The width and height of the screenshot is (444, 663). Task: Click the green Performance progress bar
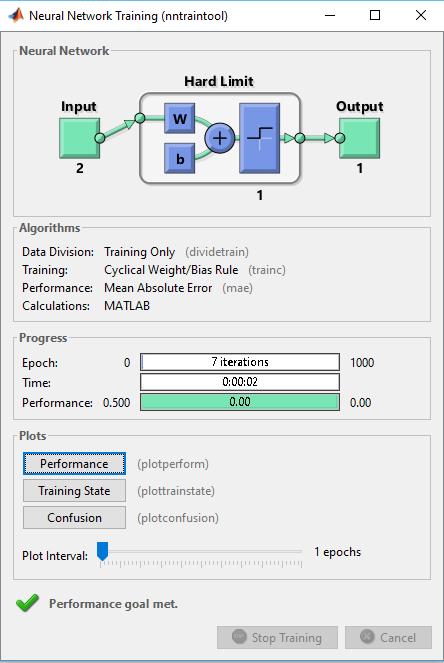(x=240, y=402)
